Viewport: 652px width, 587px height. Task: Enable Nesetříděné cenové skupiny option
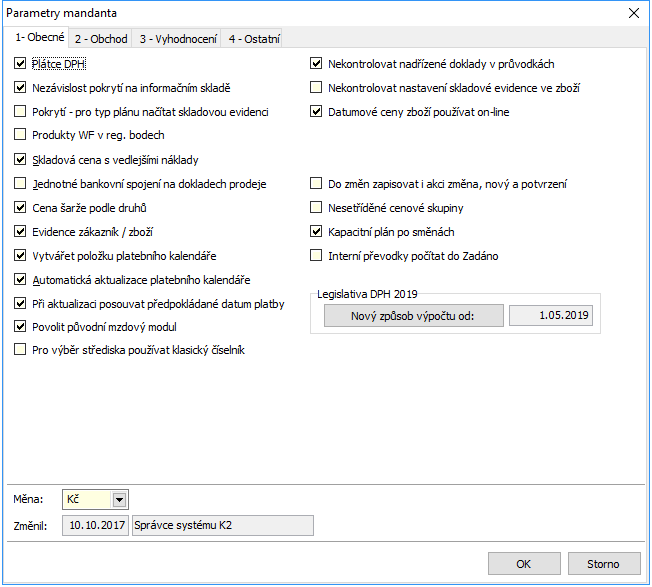point(316,207)
